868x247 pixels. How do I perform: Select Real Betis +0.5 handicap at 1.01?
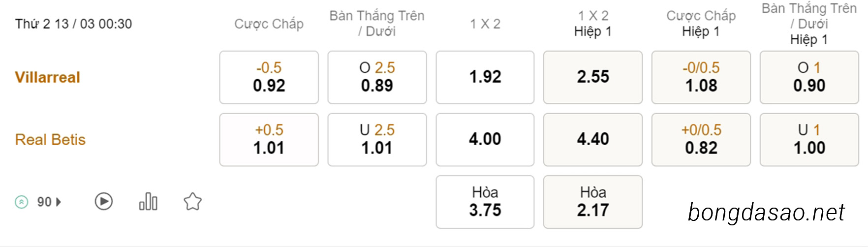[269, 140]
